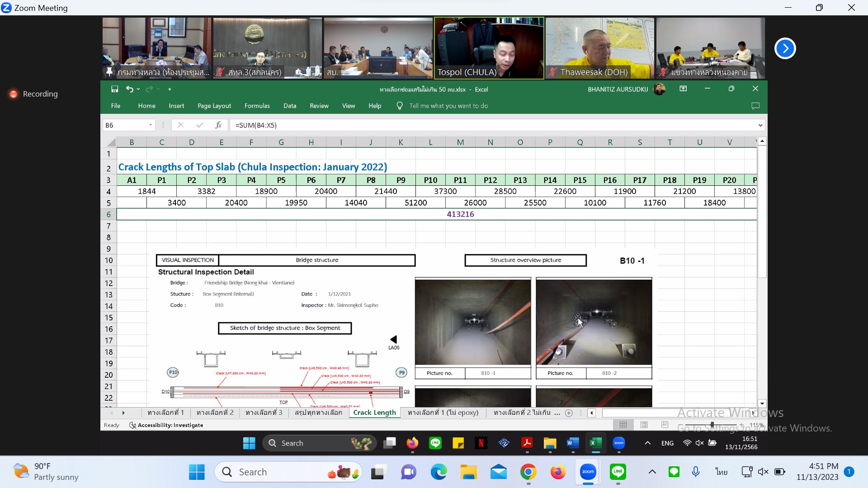Image resolution: width=868 pixels, height=488 pixels.
Task: Click Tell me what you want to do
Action: click(x=448, y=106)
